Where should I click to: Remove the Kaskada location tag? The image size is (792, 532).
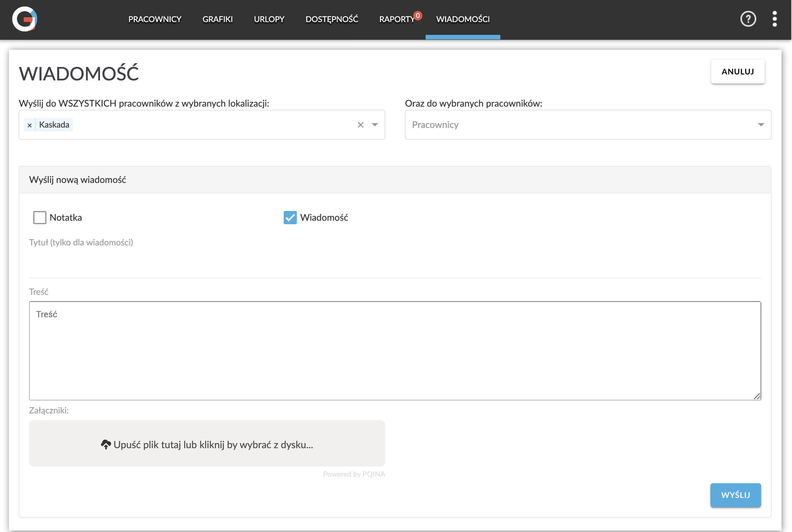(30, 125)
